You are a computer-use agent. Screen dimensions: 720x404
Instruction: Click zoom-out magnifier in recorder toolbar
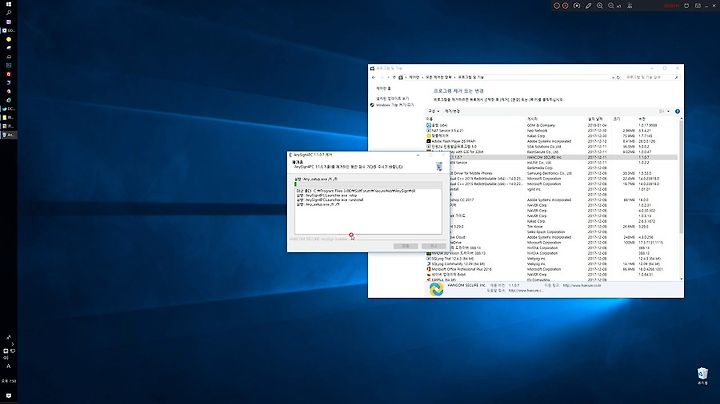(611, 6)
